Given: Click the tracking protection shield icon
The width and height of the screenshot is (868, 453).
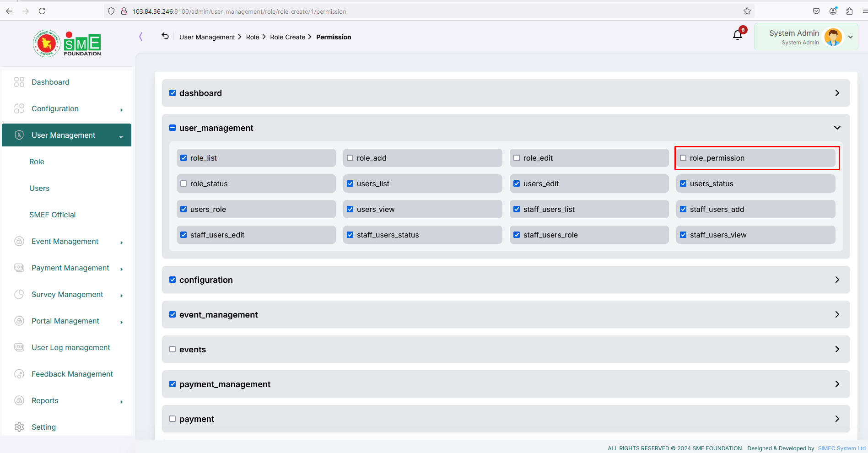Looking at the screenshot, I should pyautogui.click(x=111, y=11).
